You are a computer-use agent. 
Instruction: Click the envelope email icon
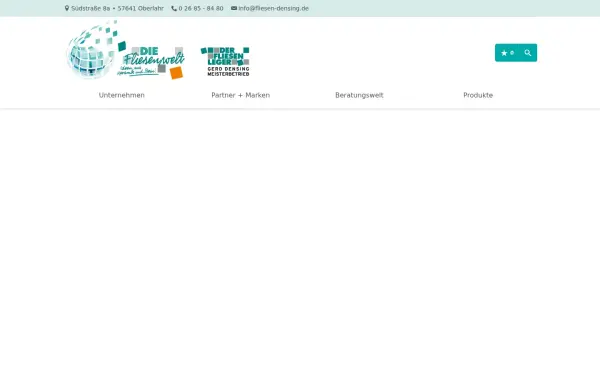234,8
